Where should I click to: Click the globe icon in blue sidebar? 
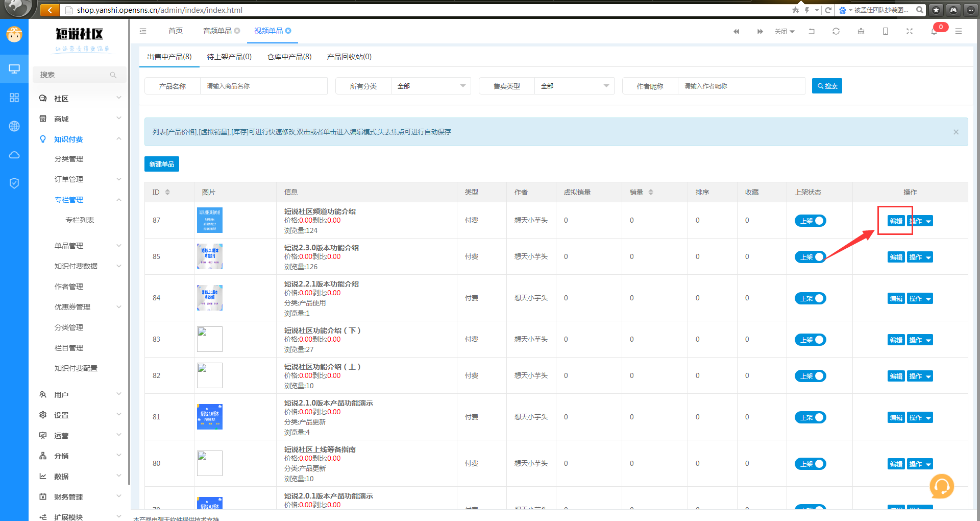click(14, 126)
